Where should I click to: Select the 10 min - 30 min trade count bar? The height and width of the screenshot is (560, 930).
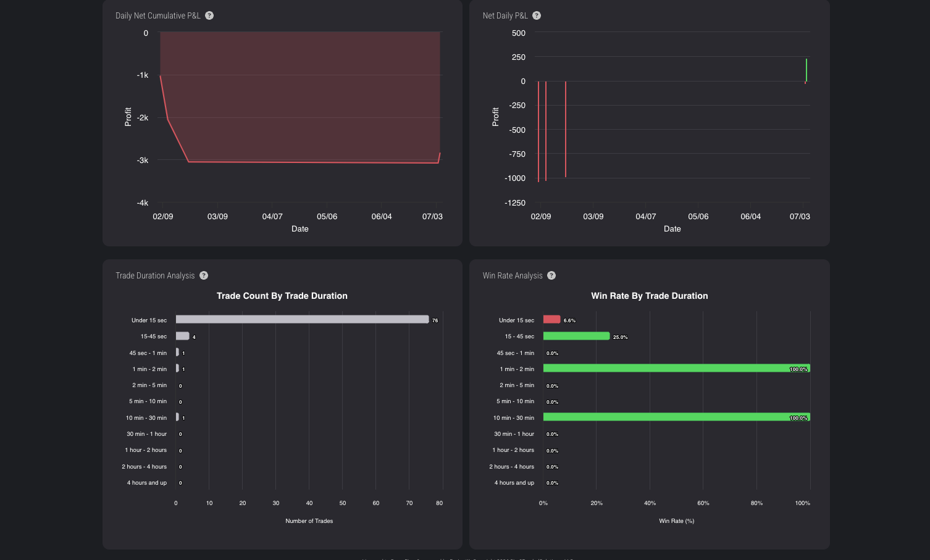[x=177, y=417]
